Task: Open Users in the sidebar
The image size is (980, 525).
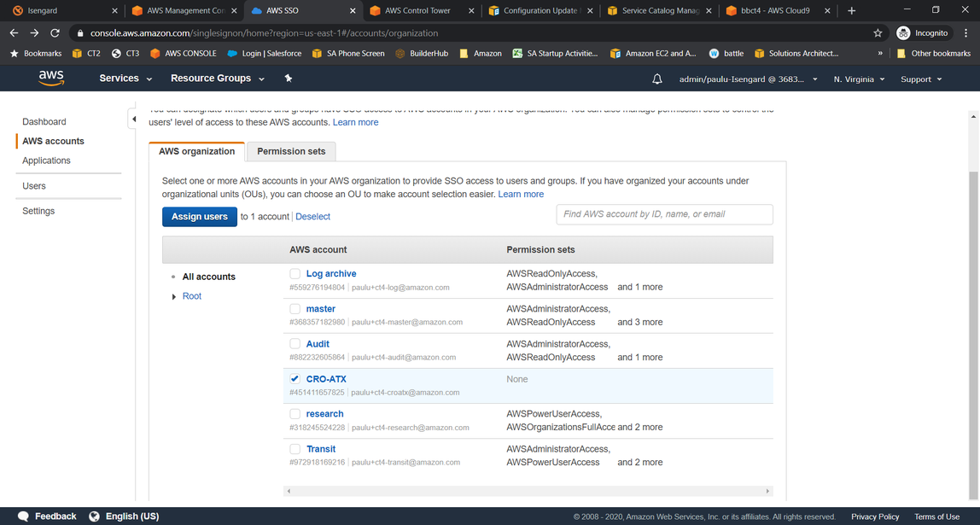Action: coord(34,185)
